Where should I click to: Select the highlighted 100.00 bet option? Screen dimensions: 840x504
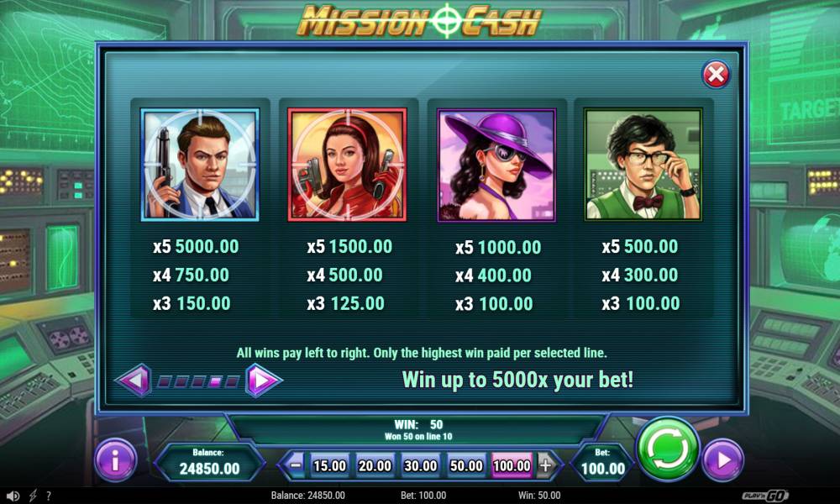[512, 465]
